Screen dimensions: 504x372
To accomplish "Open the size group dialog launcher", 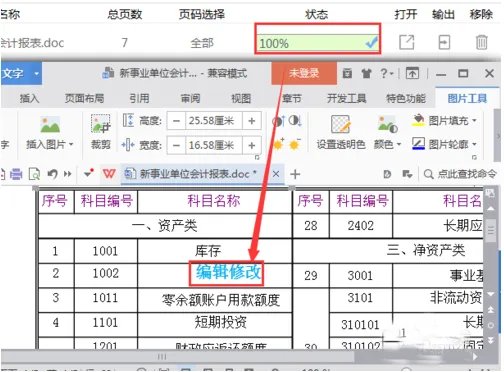I will 257,157.
